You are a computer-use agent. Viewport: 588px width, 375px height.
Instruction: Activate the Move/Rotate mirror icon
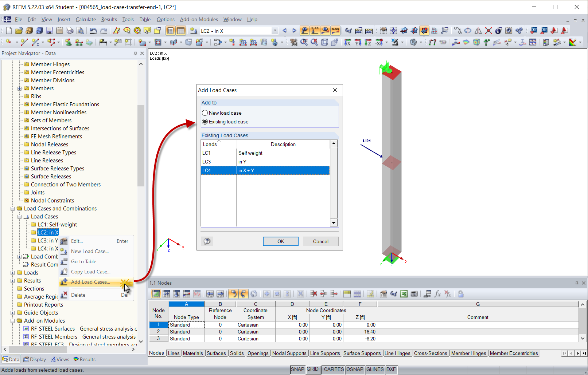pyautogui.click(x=478, y=31)
